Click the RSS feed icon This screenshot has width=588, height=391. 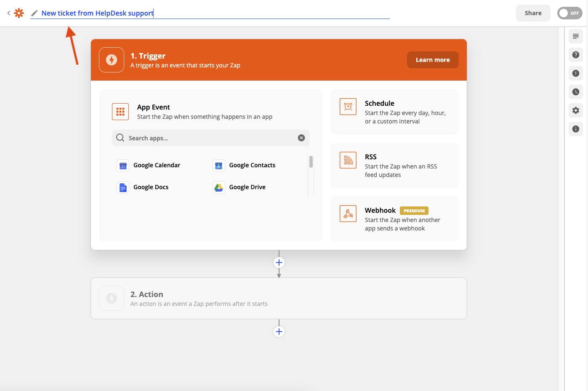coord(348,160)
